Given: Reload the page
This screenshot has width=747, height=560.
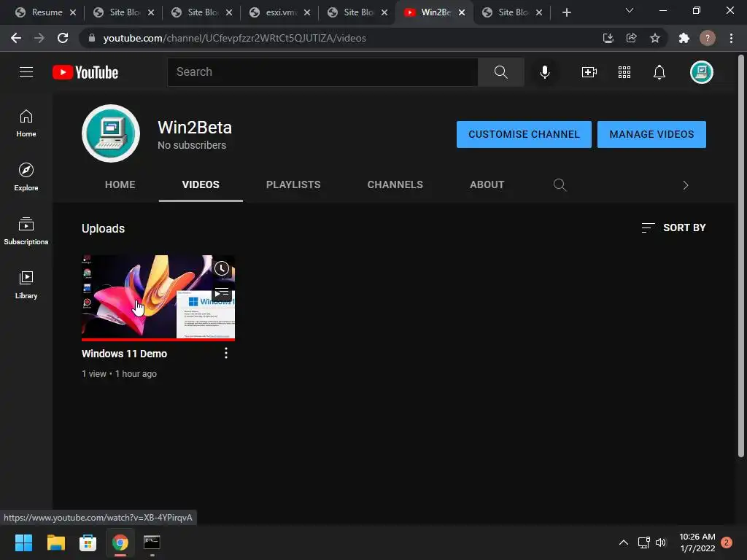Looking at the screenshot, I should tap(63, 38).
